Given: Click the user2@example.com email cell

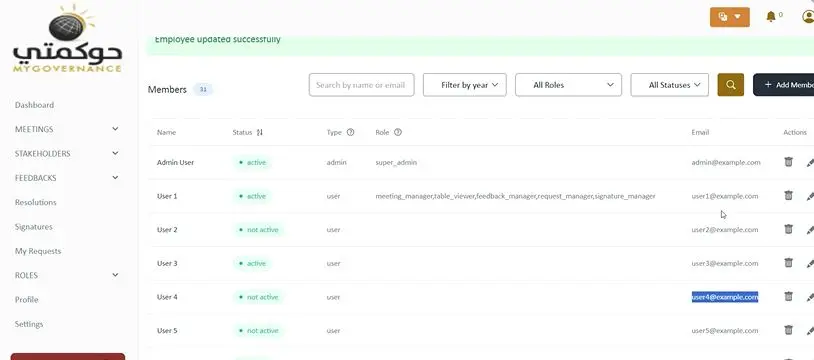Looking at the screenshot, I should pyautogui.click(x=725, y=230).
